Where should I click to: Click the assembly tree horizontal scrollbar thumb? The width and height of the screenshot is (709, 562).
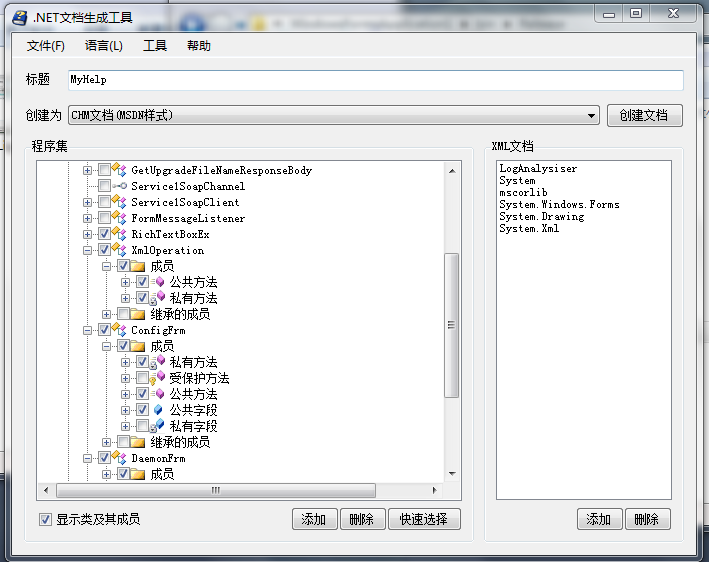(215, 491)
